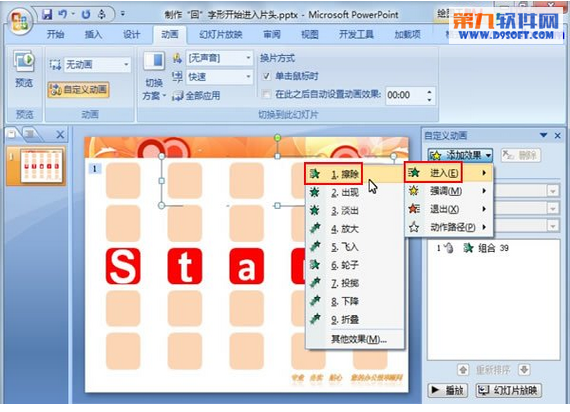Switch to the 幻灯片放映 ribbon tab
The height and width of the screenshot is (412, 570).
(221, 35)
